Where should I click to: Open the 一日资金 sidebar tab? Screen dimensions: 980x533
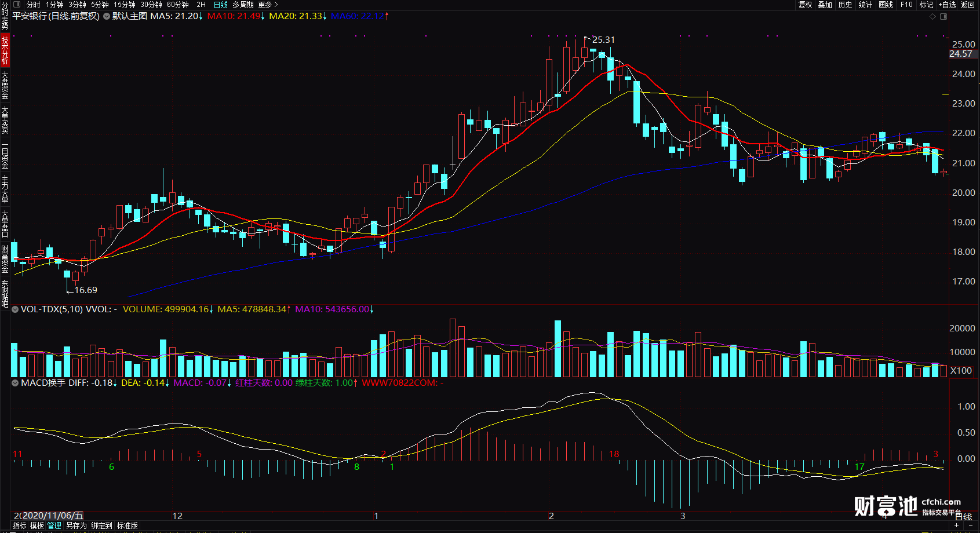(x=5, y=155)
